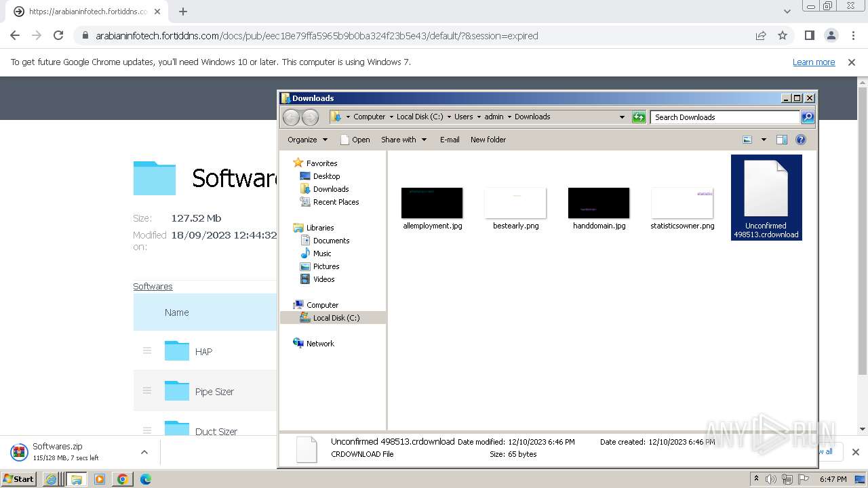The height and width of the screenshot is (488, 868).
Task: Follow the Learn more link
Action: point(814,62)
